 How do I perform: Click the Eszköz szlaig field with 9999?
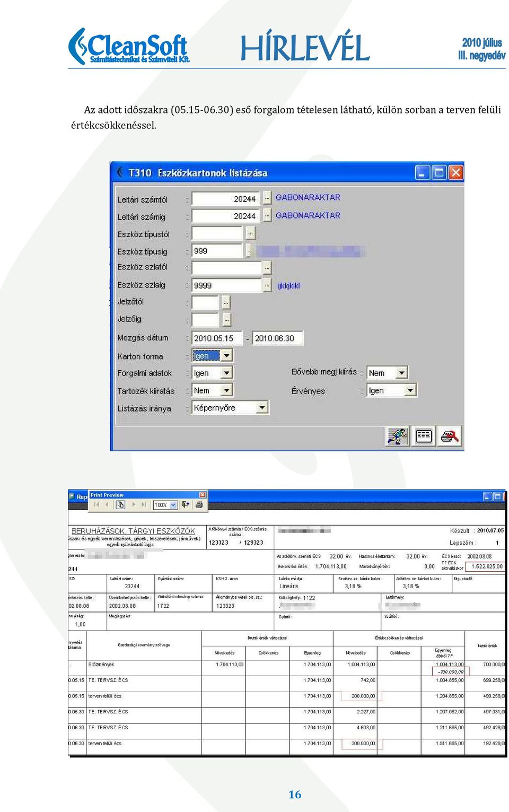click(x=227, y=285)
